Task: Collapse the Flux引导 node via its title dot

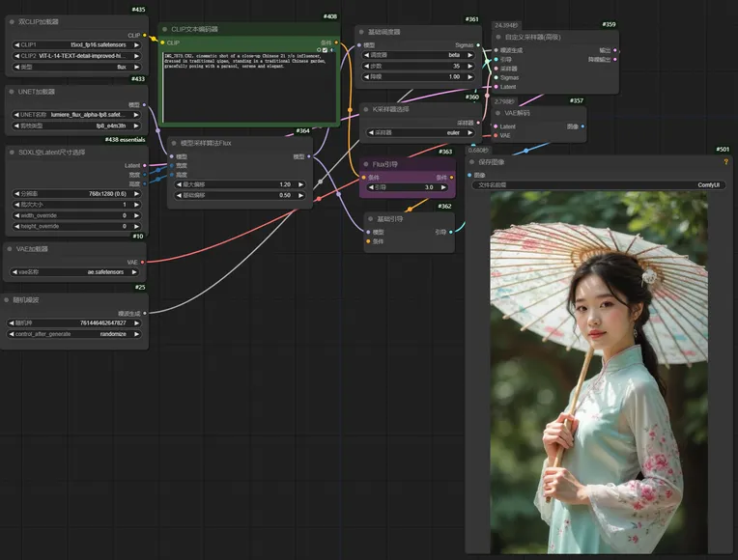Action: tap(368, 164)
